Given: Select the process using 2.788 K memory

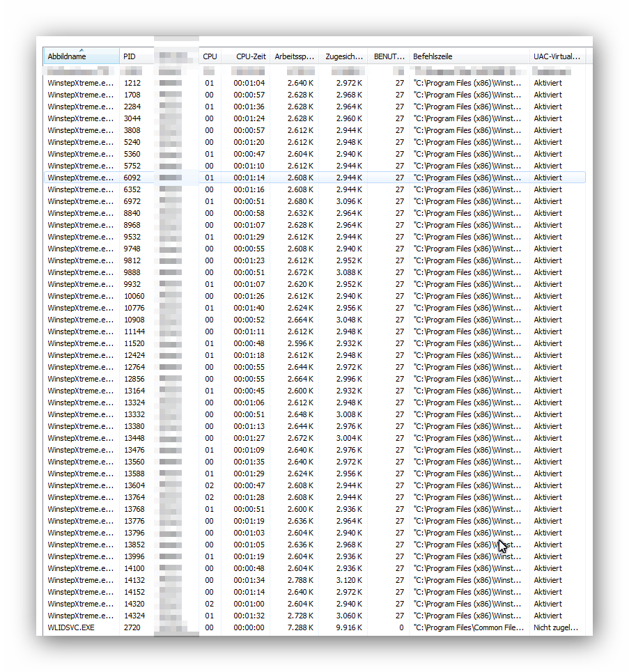Looking at the screenshot, I should coord(80,580).
